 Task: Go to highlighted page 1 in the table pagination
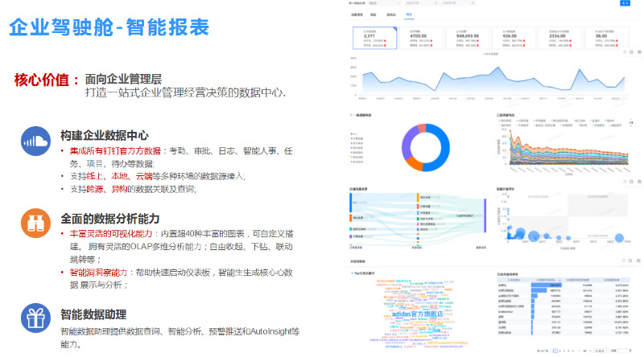click(x=555, y=351)
